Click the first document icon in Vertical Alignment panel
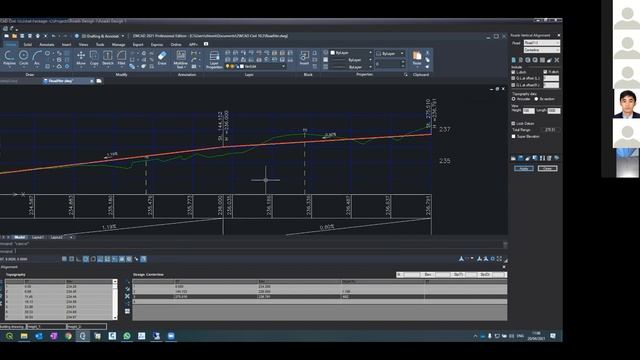Screen dimensions: 640x360 tap(513, 60)
